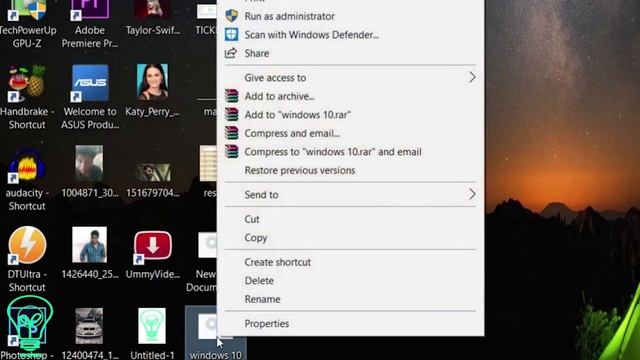Select the 1004871_30 photo file
The image size is (640, 360).
point(89,171)
